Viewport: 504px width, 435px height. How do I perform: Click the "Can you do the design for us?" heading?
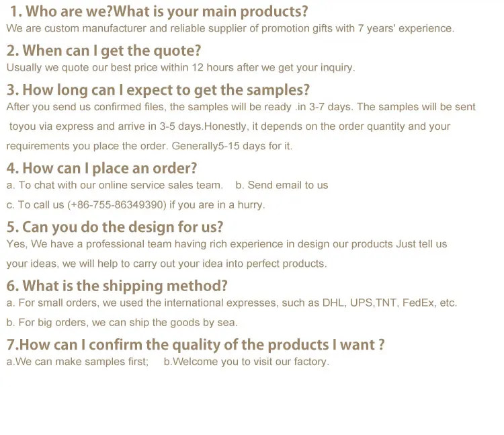(115, 227)
